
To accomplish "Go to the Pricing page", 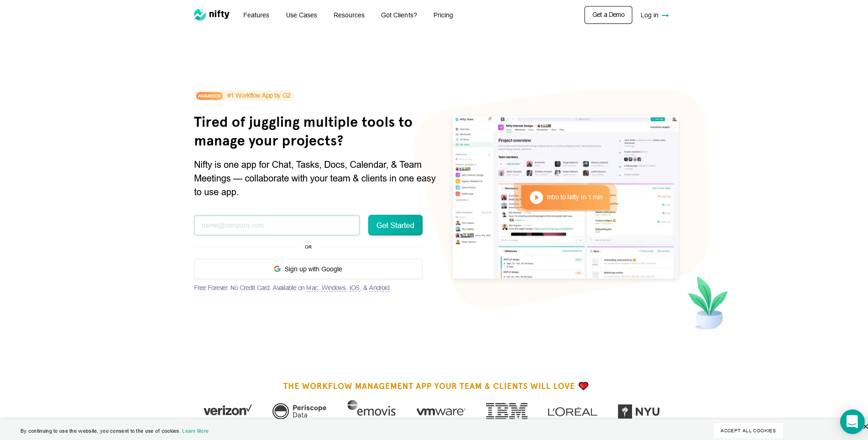I will [x=443, y=15].
